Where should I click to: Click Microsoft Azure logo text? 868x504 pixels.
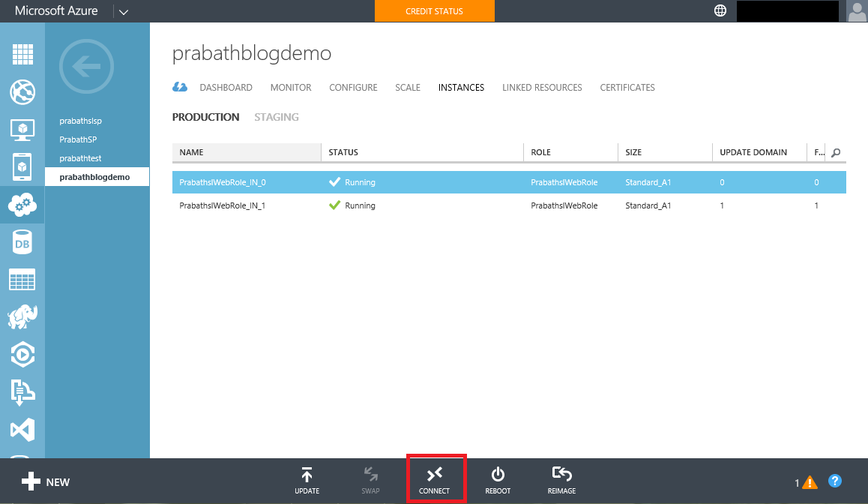point(56,10)
